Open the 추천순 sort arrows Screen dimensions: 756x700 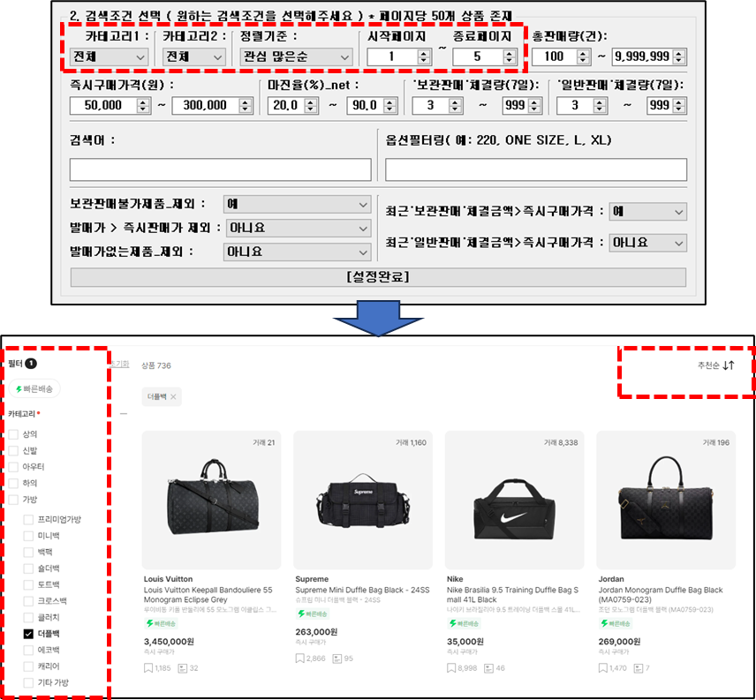729,365
